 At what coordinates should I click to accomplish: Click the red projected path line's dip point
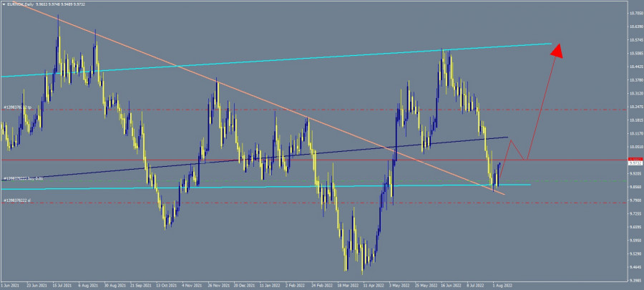click(x=527, y=159)
